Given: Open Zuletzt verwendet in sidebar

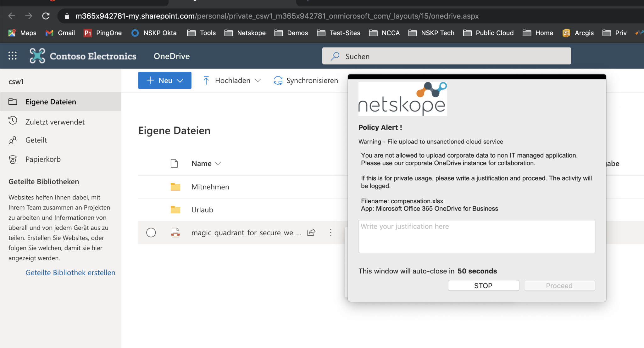Looking at the screenshot, I should click(x=55, y=122).
